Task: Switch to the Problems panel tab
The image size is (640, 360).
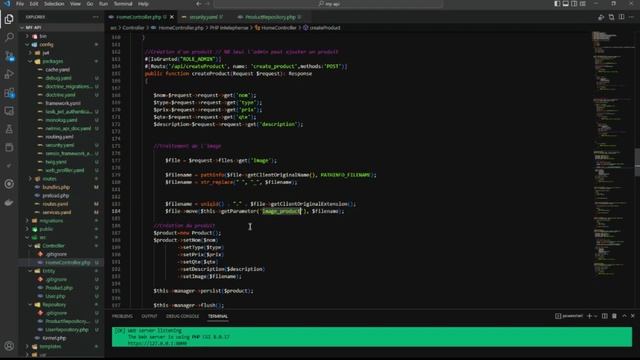Action: pos(122,316)
